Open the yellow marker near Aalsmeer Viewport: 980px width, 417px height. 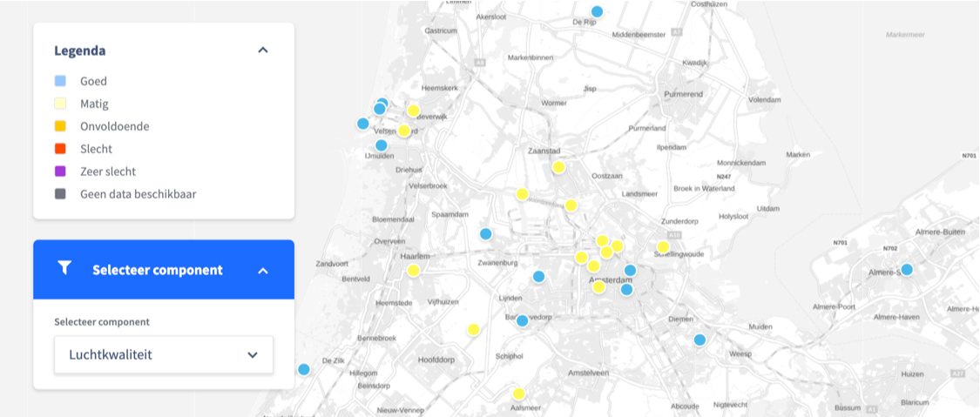(x=518, y=393)
